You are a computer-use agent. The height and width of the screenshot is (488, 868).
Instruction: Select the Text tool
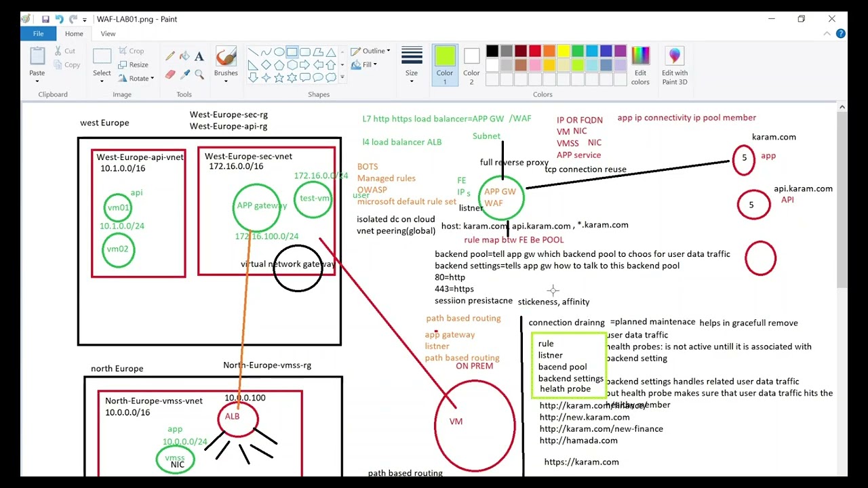(199, 56)
